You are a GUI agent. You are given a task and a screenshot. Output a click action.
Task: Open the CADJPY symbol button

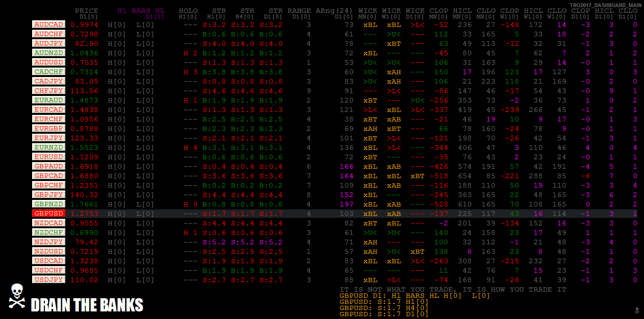click(x=49, y=81)
